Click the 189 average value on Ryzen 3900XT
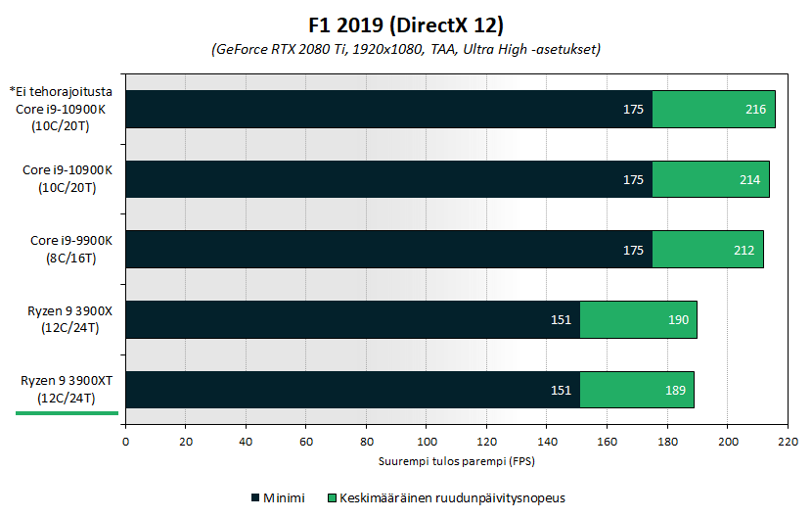Viewport: 812px width, 519px height. pos(675,390)
